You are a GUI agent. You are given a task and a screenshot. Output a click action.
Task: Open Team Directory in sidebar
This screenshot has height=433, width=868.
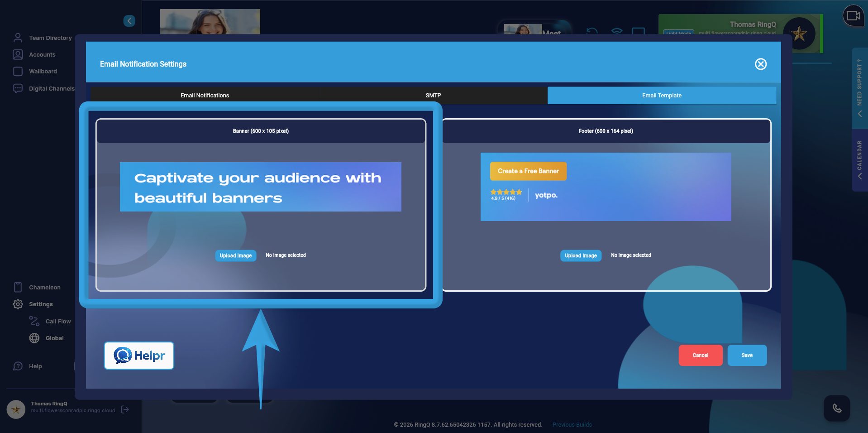coord(50,38)
